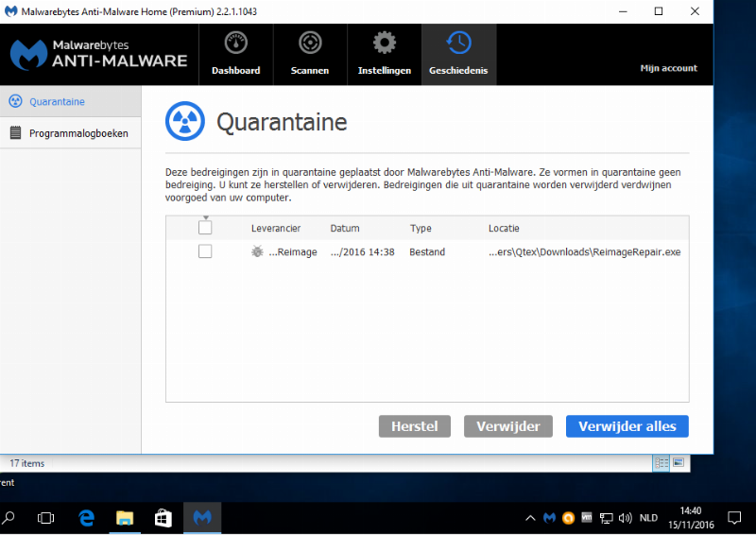Open the Windows Store taskbar icon
Screen dimensions: 756x535
click(163, 518)
